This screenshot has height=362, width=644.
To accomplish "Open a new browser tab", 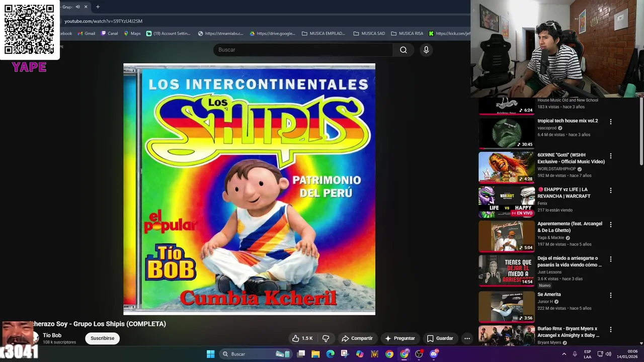I will [98, 7].
